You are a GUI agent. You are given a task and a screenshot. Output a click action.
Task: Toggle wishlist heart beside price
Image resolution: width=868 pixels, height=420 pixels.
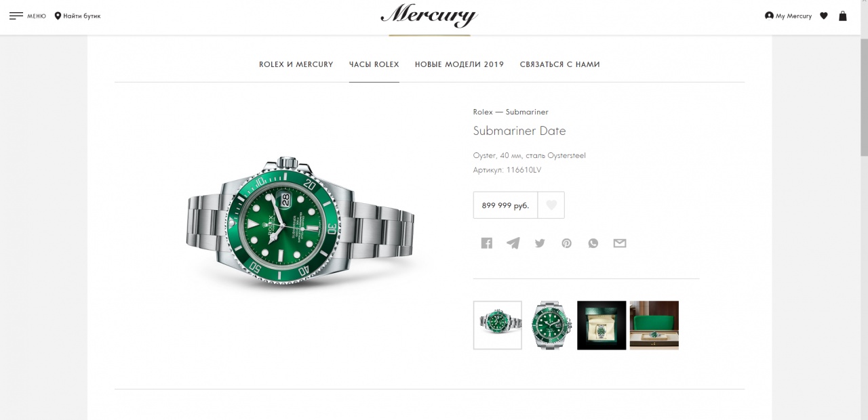coord(551,205)
